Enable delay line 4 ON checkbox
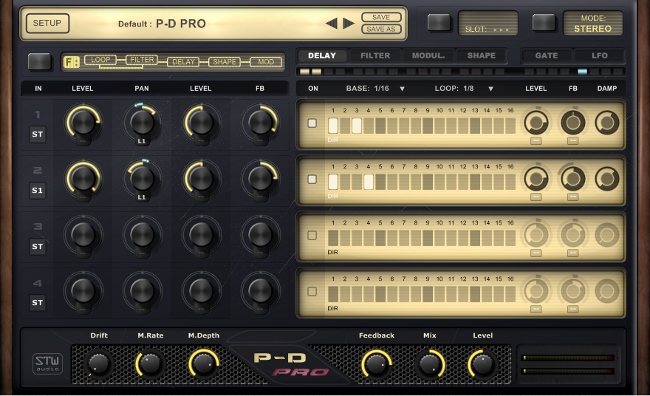 312,292
